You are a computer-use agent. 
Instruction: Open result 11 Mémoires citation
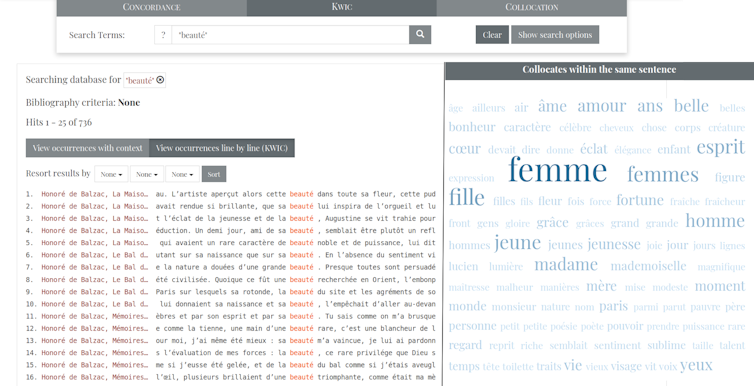pos(95,316)
